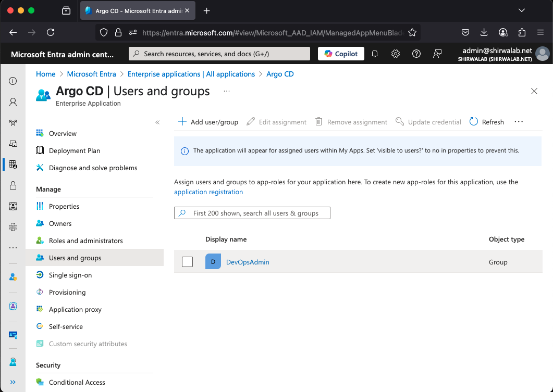553x392 pixels.
Task: Save page to Pocket icon
Action: point(465,32)
